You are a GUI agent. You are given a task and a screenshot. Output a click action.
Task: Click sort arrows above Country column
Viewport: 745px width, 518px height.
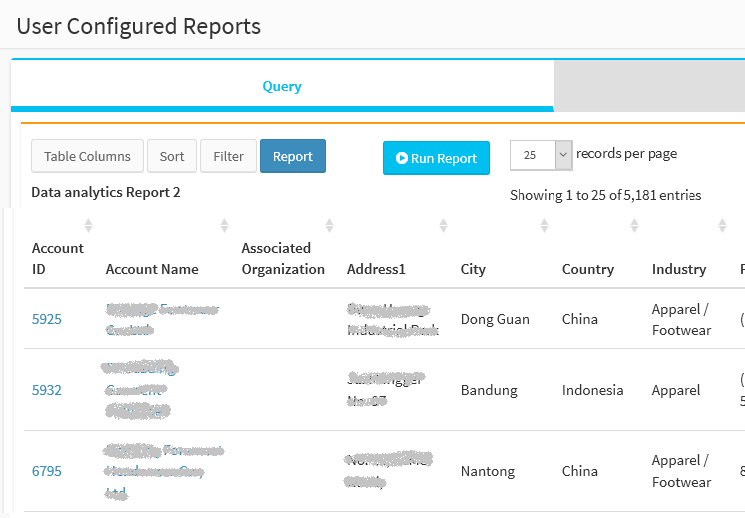634,225
